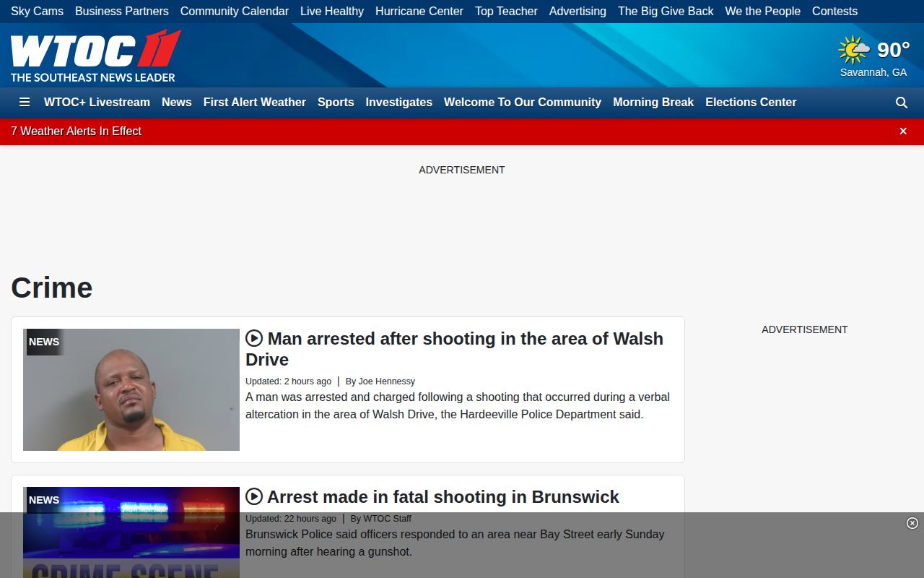Click NEWS tag on Brunswick story
The width and height of the screenshot is (924, 578).
click(44, 500)
